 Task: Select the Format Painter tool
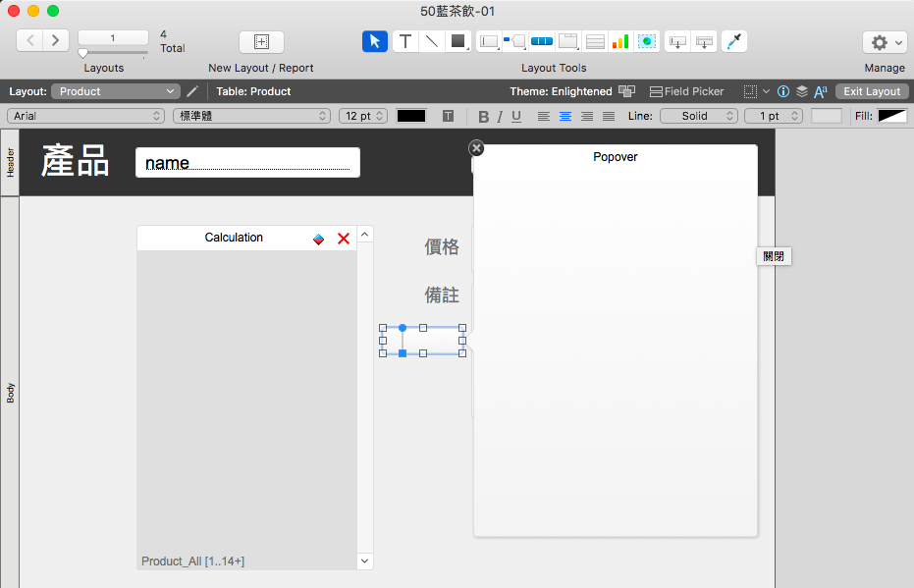pos(734,41)
